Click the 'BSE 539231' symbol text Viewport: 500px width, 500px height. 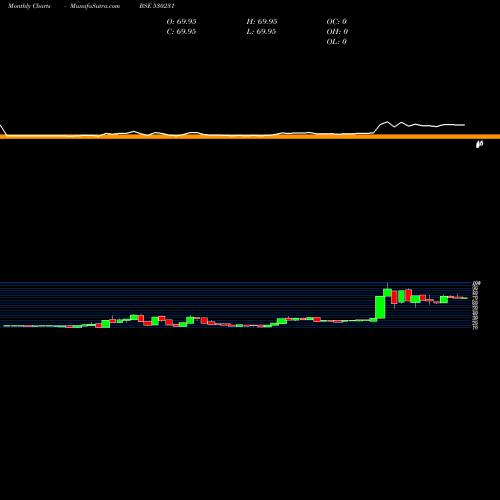(157, 6)
